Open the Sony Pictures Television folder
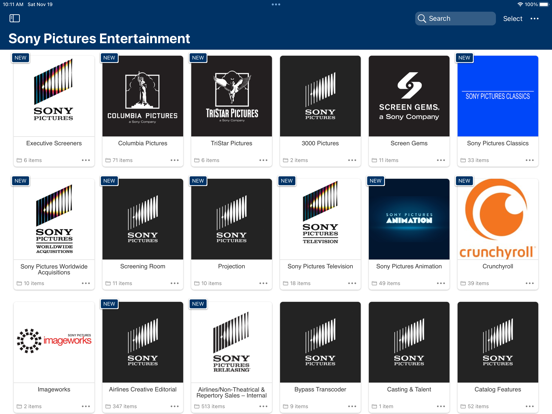Image resolution: width=552 pixels, height=414 pixels. coord(320,219)
